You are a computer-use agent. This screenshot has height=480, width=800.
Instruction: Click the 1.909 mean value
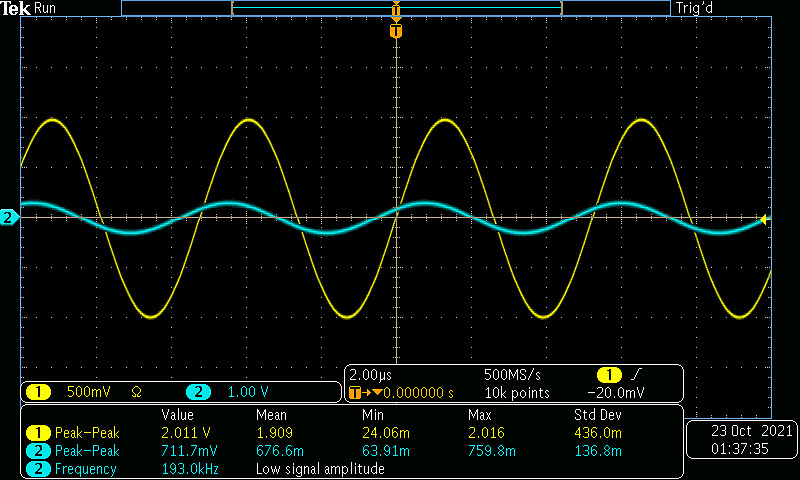pos(274,433)
